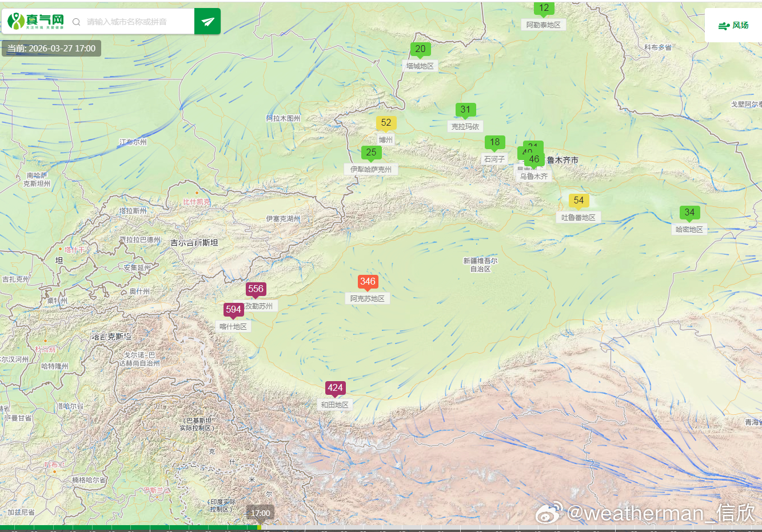Click the 江布尔州 map label
The width and height of the screenshot is (762, 532).
[x=133, y=142]
